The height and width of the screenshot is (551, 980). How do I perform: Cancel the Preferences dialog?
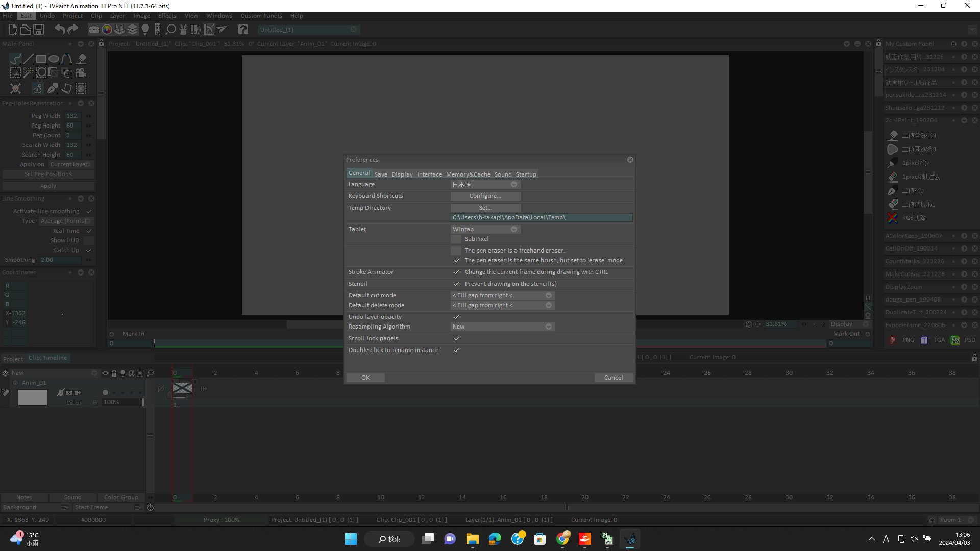[x=614, y=378]
